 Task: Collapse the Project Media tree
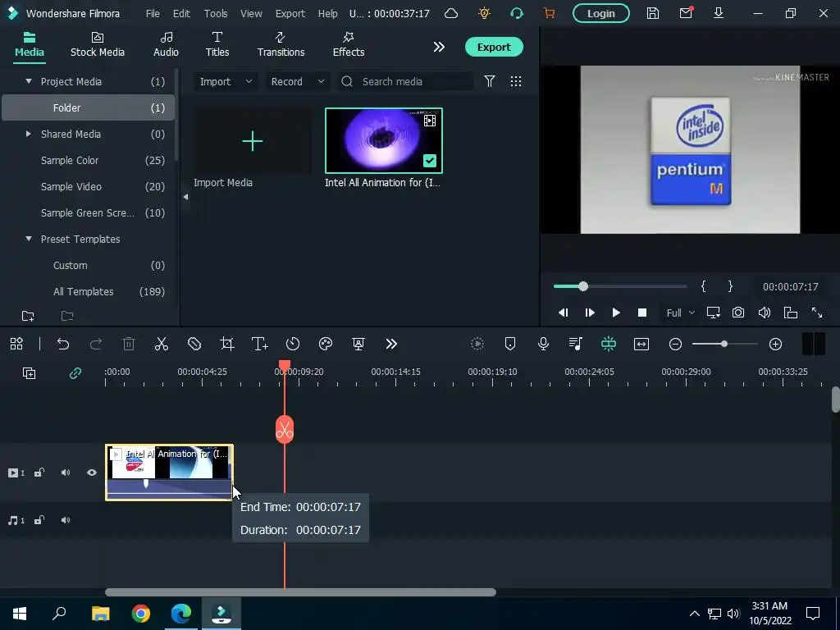click(x=29, y=81)
